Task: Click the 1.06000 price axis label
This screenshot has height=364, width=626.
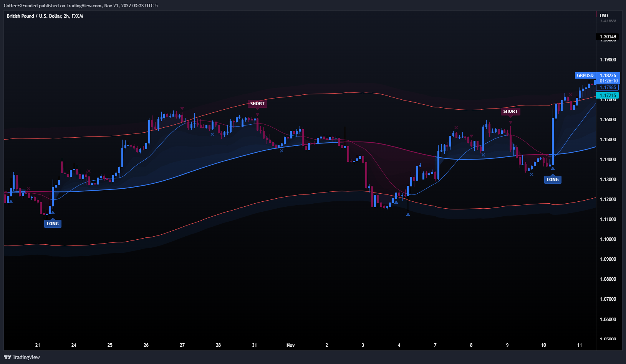Action: 608,320
